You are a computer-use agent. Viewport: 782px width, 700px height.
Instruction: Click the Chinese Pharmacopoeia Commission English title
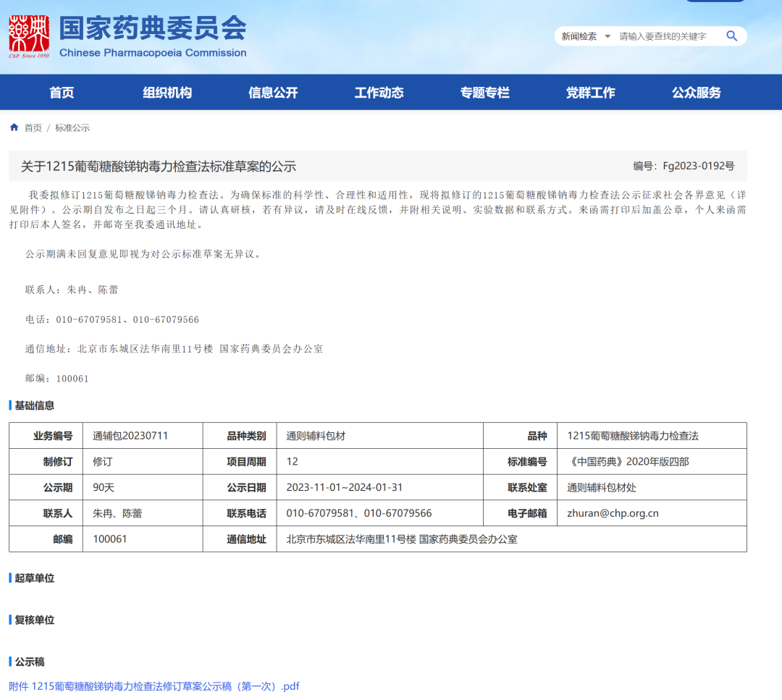point(153,52)
